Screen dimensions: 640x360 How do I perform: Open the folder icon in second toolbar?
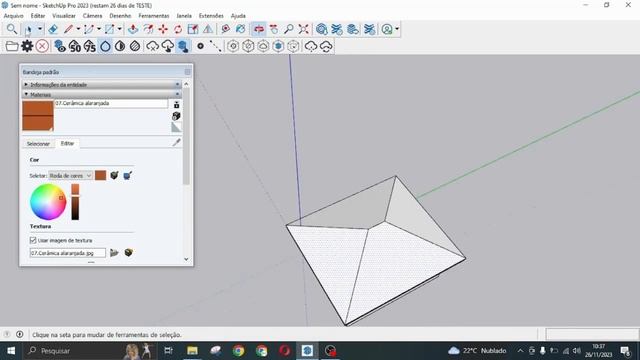[12, 46]
